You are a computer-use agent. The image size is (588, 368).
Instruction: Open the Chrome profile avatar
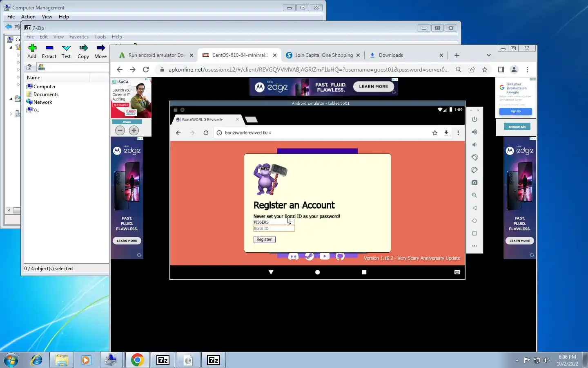tap(514, 70)
